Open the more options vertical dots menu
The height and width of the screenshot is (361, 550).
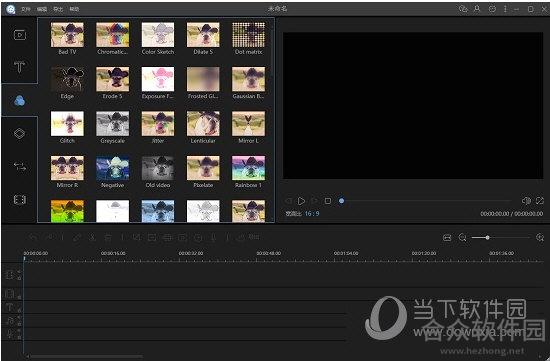coord(505,9)
